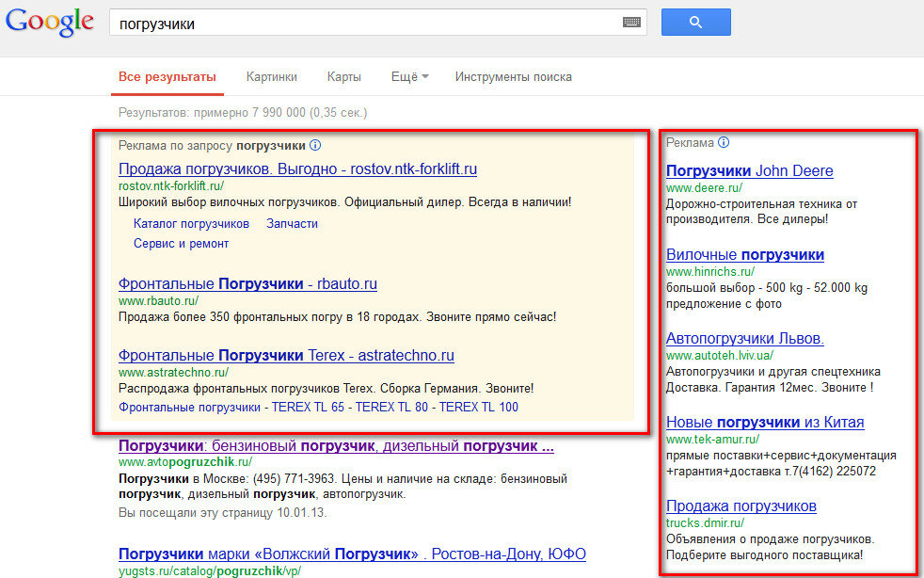Screen dimensions: 924x578
Task: Click the result count 'Результатов: примерно 7 990 000'
Action: tap(212, 112)
